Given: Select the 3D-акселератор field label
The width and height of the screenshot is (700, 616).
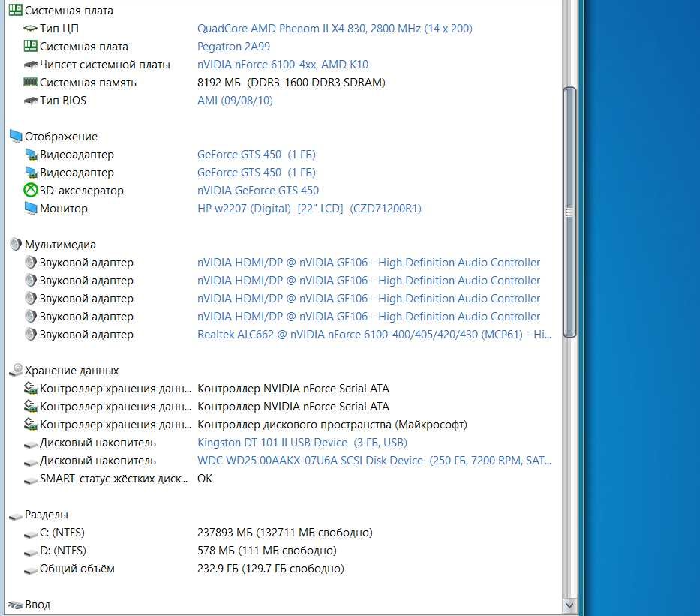Looking at the screenshot, I should [x=82, y=190].
